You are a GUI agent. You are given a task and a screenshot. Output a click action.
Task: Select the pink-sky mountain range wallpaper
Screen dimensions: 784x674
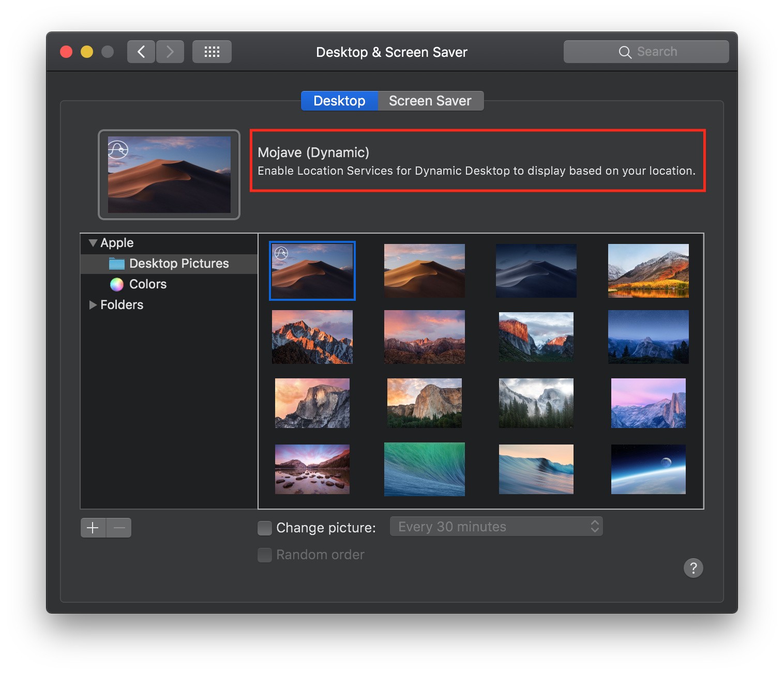(425, 337)
